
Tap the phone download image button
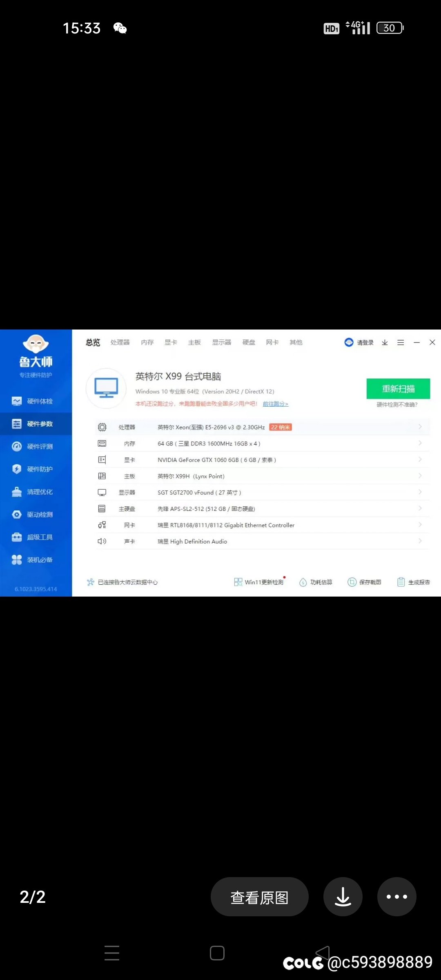tap(343, 897)
